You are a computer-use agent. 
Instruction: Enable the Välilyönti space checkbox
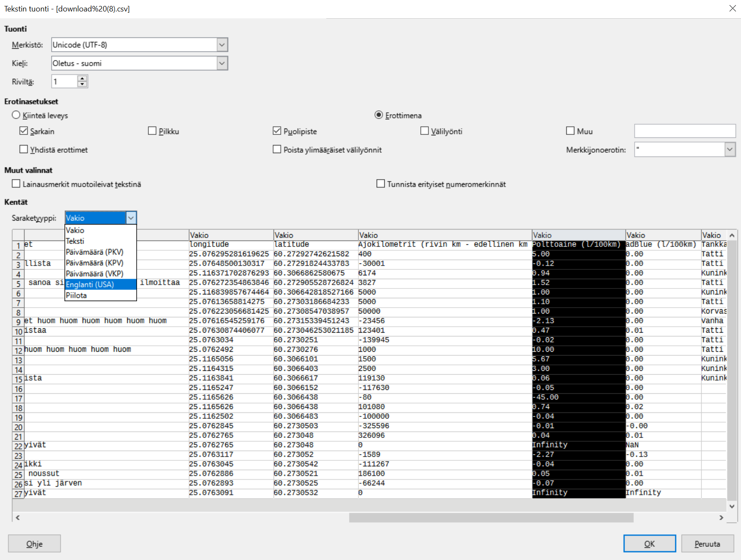coord(425,131)
